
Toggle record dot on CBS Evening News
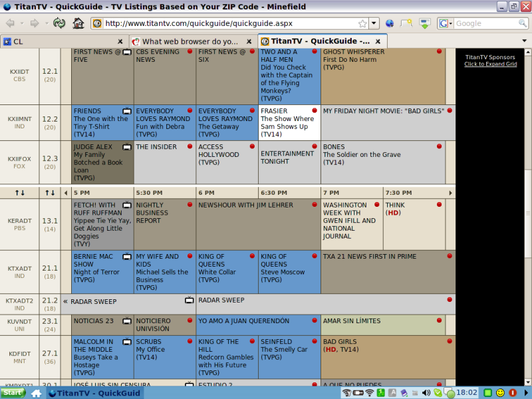(190, 52)
